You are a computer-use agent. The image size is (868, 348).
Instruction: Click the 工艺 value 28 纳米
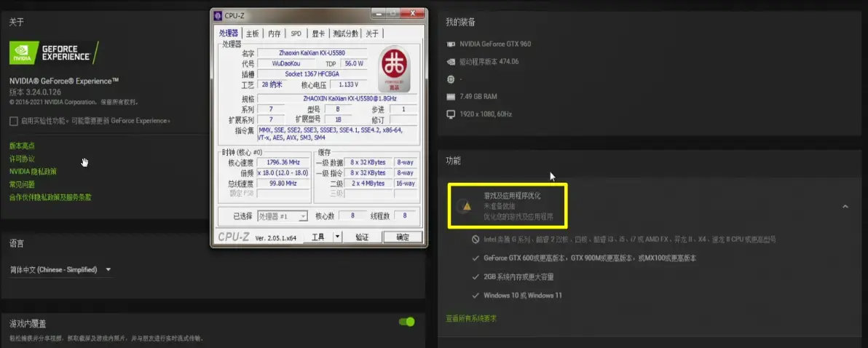pos(272,84)
